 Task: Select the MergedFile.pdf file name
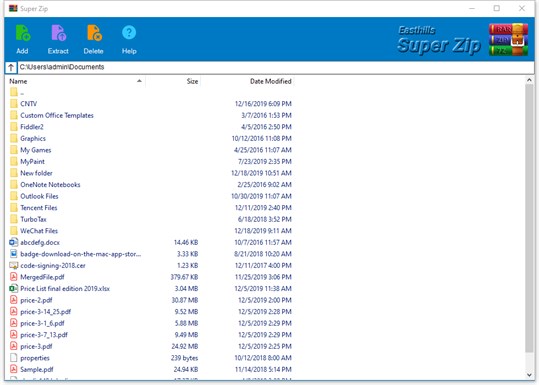coord(42,277)
